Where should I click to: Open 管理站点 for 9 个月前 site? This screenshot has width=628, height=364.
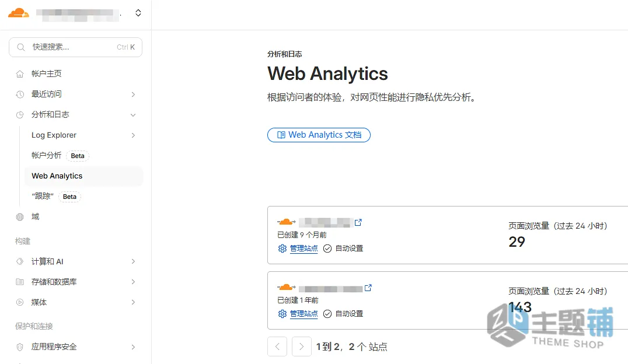point(303,249)
